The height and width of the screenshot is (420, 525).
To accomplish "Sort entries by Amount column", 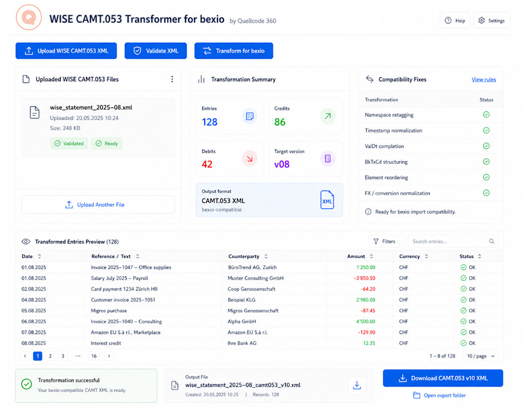I will tap(359, 256).
